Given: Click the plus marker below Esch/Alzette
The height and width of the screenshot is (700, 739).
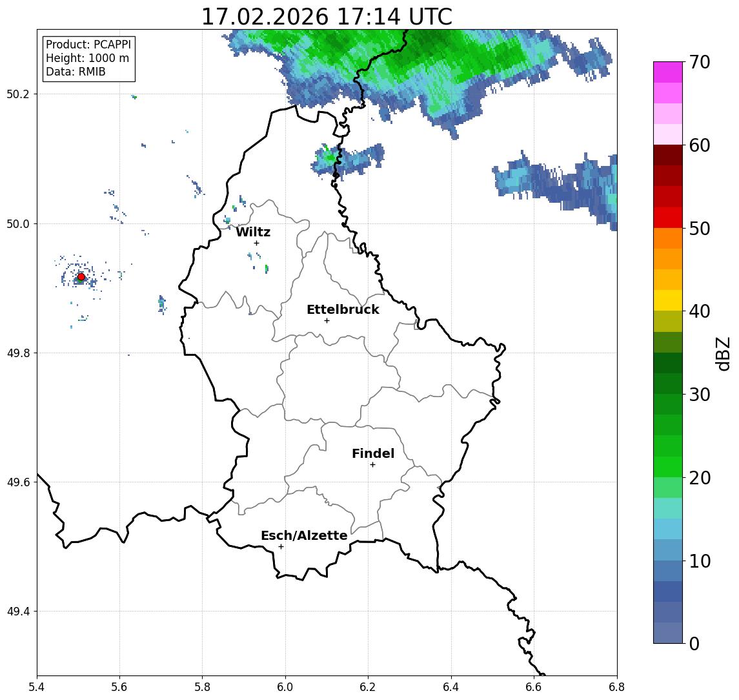Looking at the screenshot, I should pos(281,547).
